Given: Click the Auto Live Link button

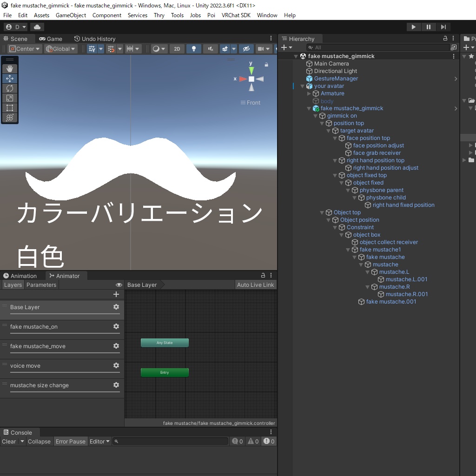Looking at the screenshot, I should click(256, 284).
